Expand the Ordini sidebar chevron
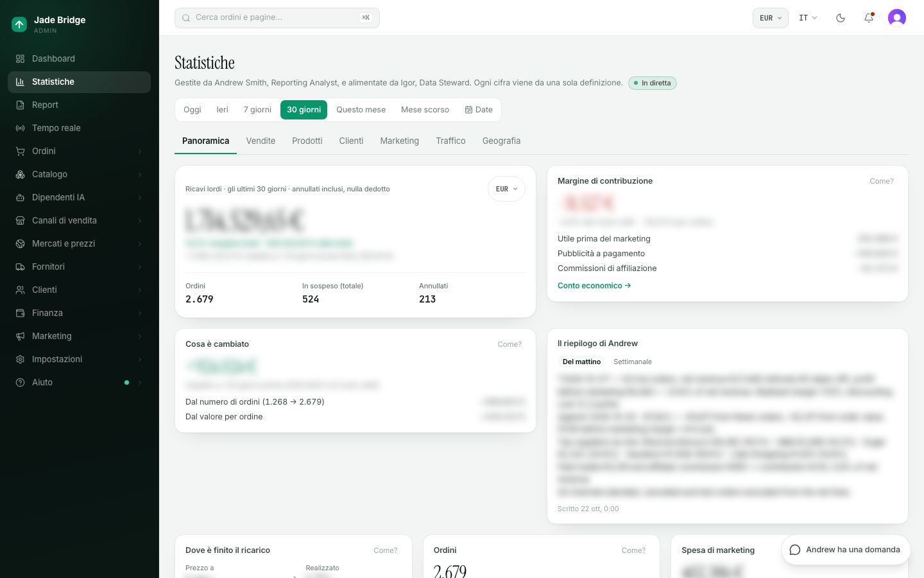This screenshot has height=578, width=924. (x=140, y=152)
